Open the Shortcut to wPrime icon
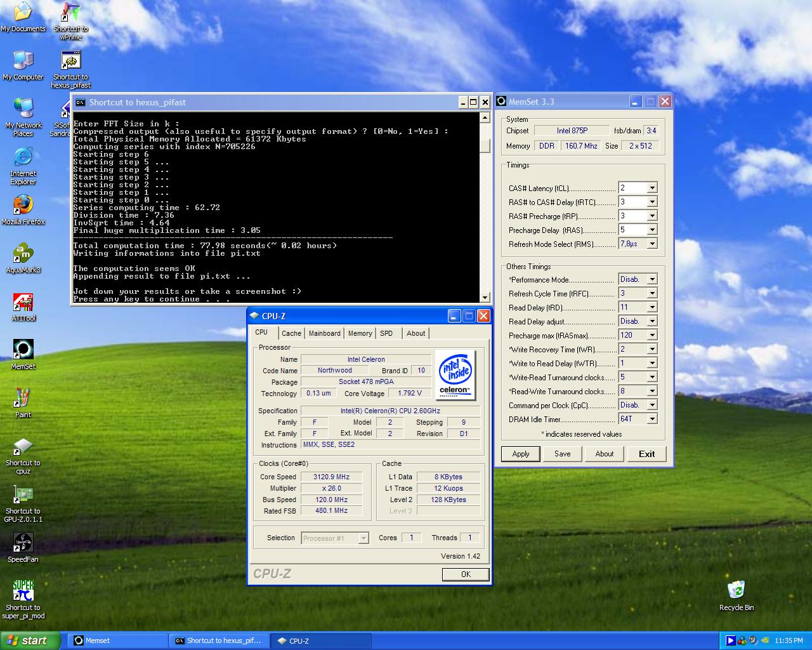812x650 pixels. pos(70,21)
